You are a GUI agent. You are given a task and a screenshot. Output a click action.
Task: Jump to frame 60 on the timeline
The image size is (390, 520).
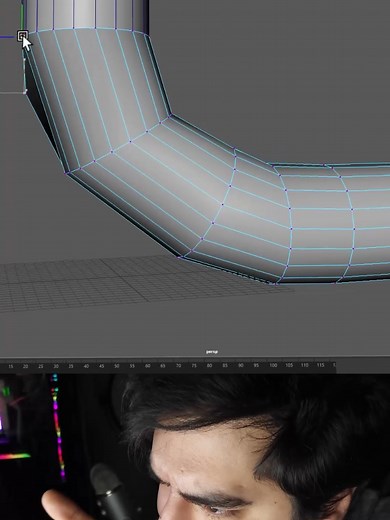click(x=148, y=366)
